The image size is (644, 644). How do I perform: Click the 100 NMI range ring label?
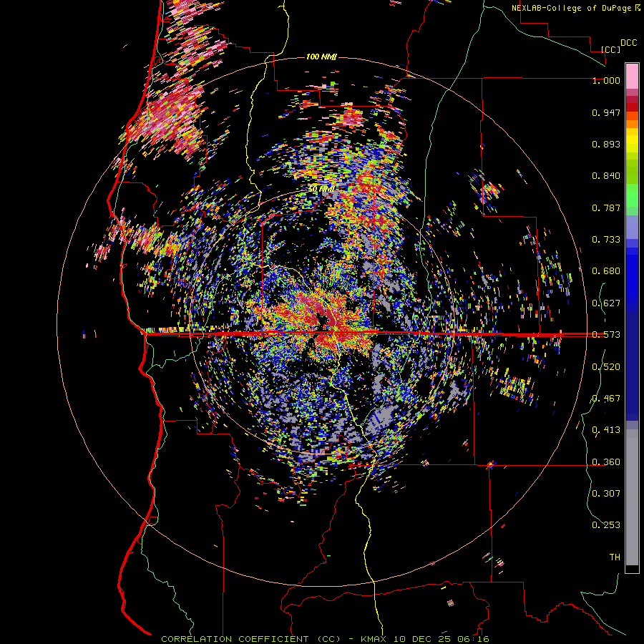(x=321, y=57)
